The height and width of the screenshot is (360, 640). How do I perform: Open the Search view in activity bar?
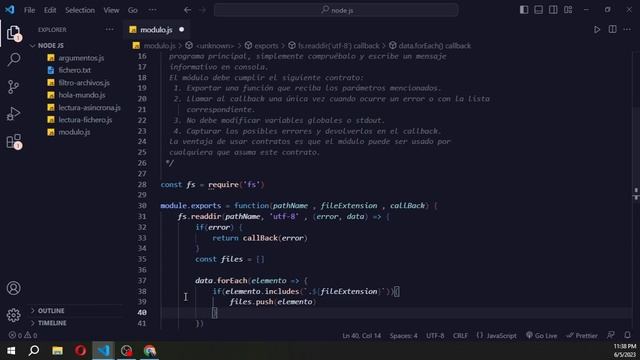pos(13,60)
